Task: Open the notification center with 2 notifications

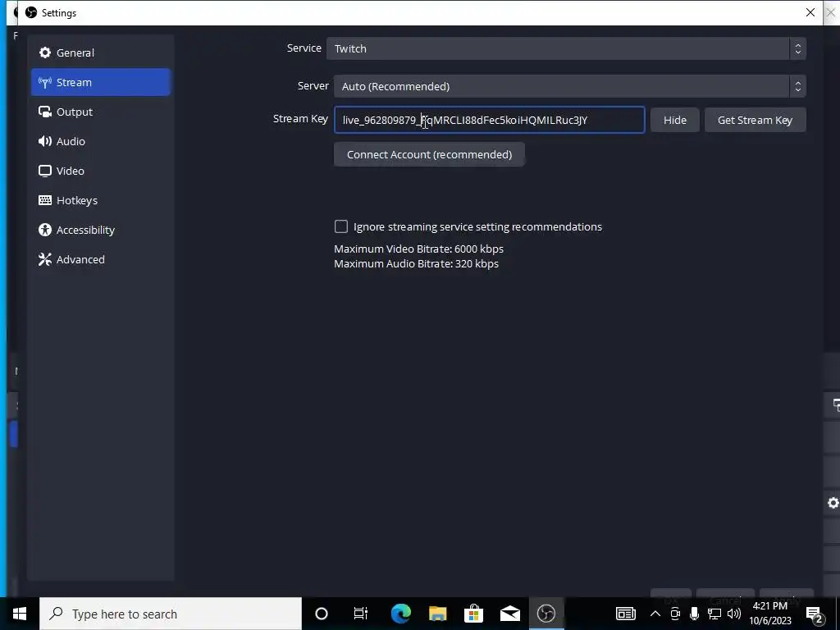Action: pos(814,614)
